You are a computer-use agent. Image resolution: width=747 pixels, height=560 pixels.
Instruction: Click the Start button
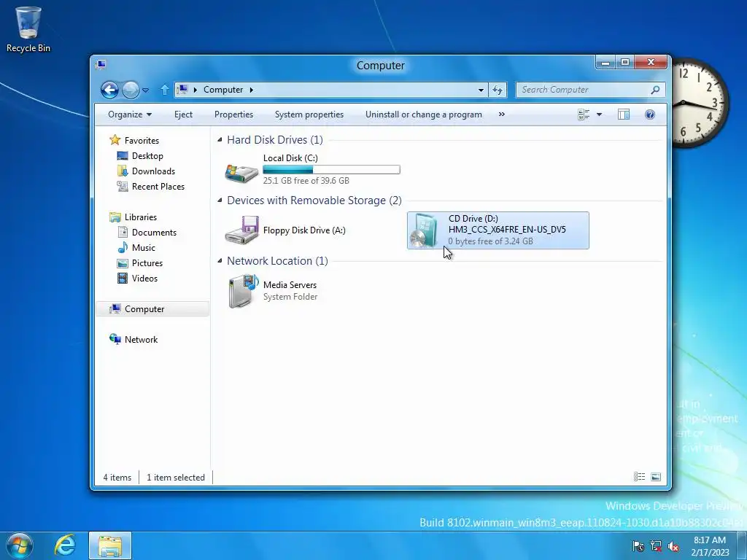[20, 545]
